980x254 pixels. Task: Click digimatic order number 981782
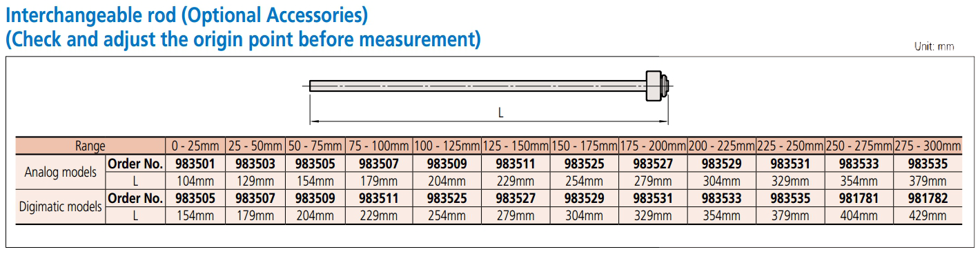[x=927, y=198]
